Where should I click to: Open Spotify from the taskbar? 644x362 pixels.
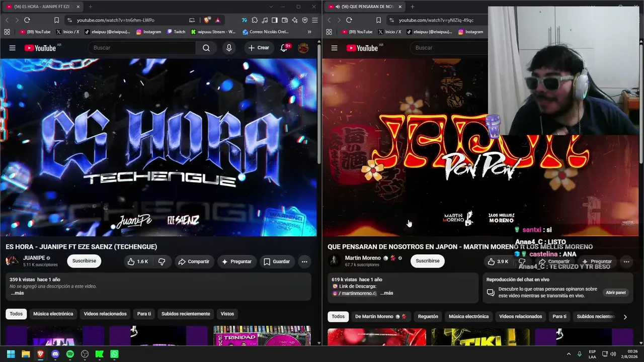(70, 354)
